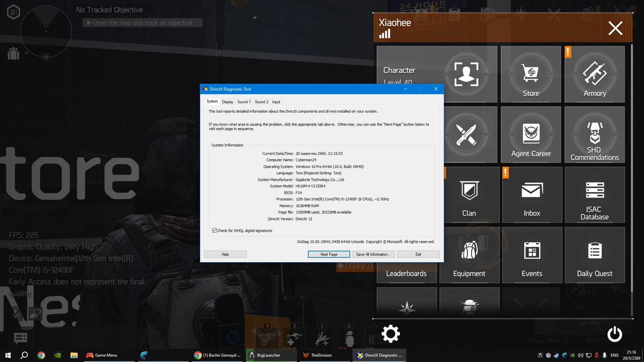644x362 pixels.
Task: Click the Windows Start button
Action: point(8,355)
